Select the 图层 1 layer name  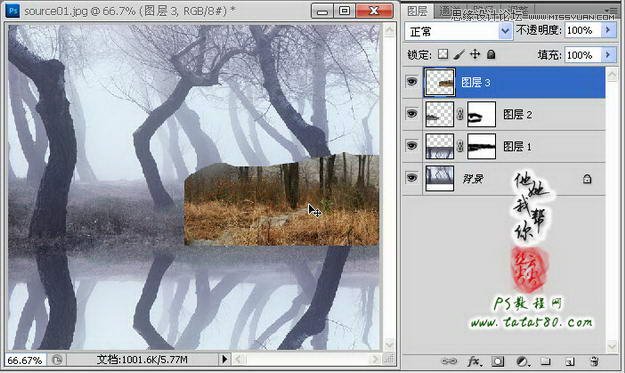coord(517,147)
